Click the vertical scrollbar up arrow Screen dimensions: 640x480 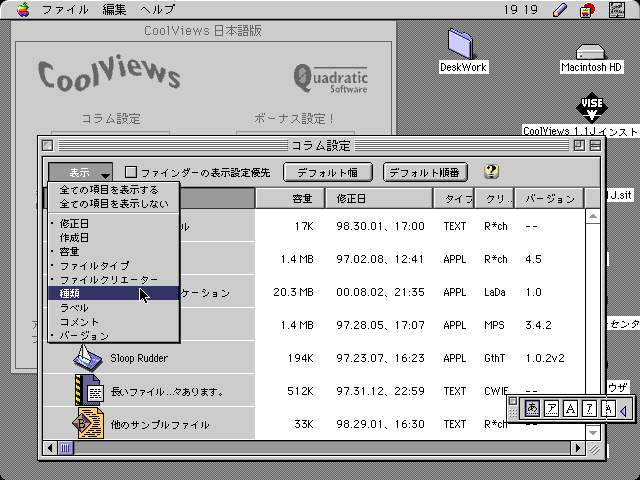tap(593, 216)
